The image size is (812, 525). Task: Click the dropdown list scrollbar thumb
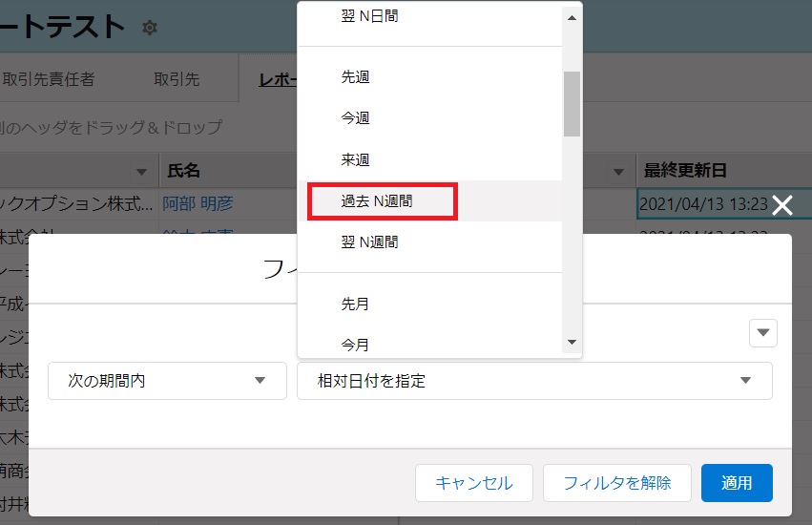(572, 104)
